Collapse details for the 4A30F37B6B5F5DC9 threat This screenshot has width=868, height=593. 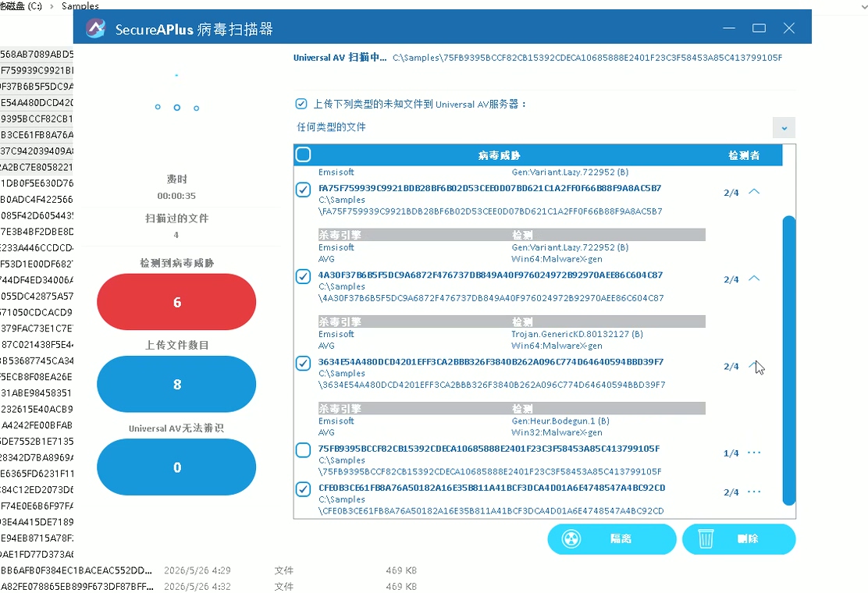click(754, 279)
